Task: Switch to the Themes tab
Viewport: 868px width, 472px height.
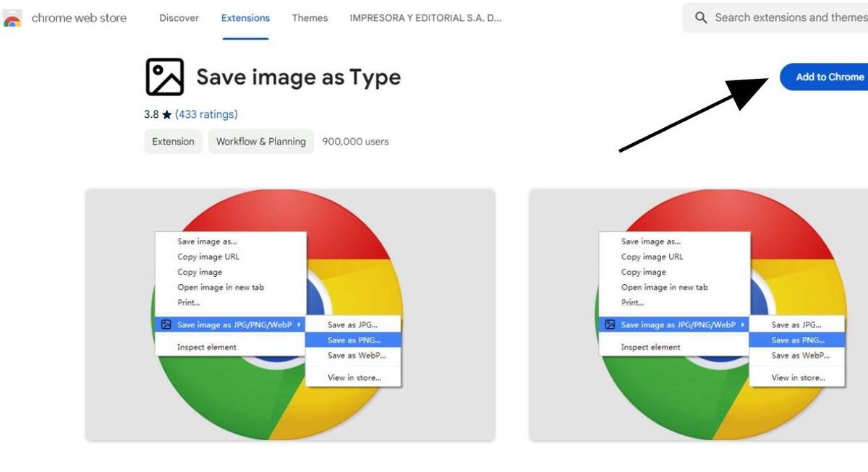Action: point(310,18)
